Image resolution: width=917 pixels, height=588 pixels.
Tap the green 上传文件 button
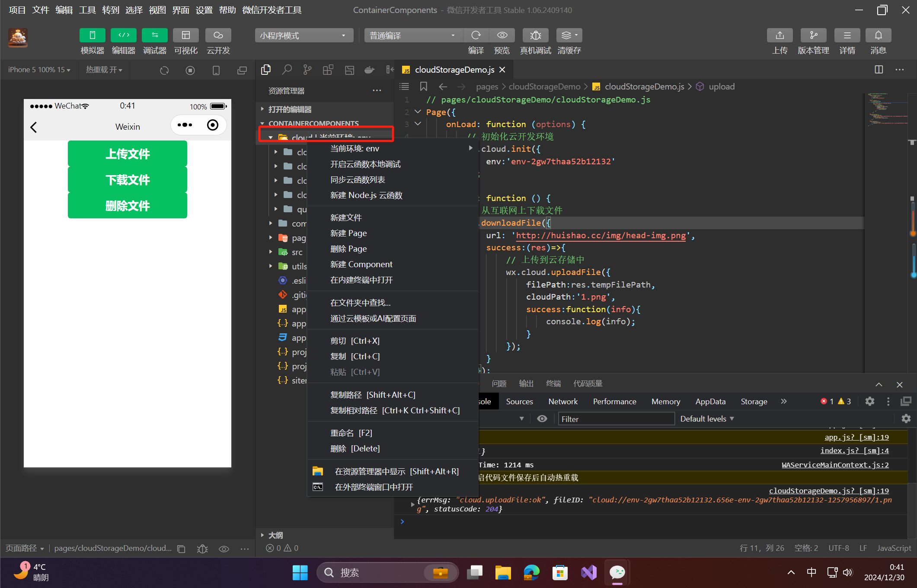tap(127, 153)
